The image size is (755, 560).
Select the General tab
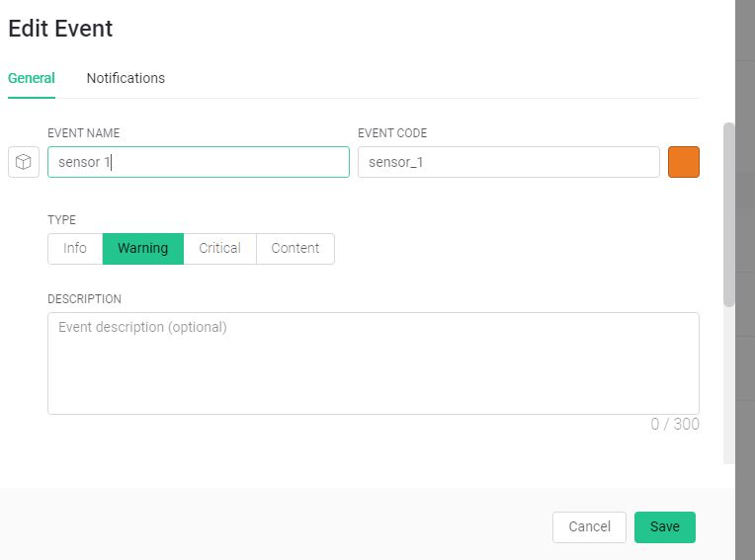(x=32, y=78)
